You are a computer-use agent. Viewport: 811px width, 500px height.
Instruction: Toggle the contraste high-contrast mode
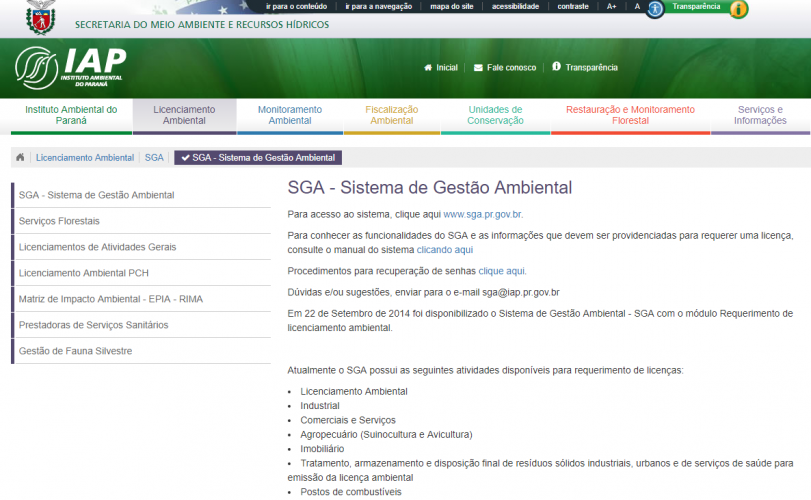573,6
